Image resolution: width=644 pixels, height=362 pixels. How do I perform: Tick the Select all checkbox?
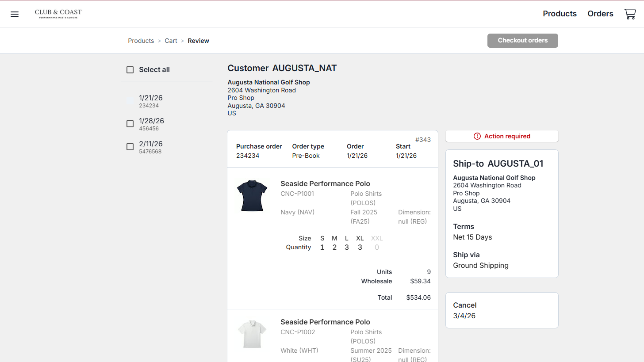tap(130, 70)
